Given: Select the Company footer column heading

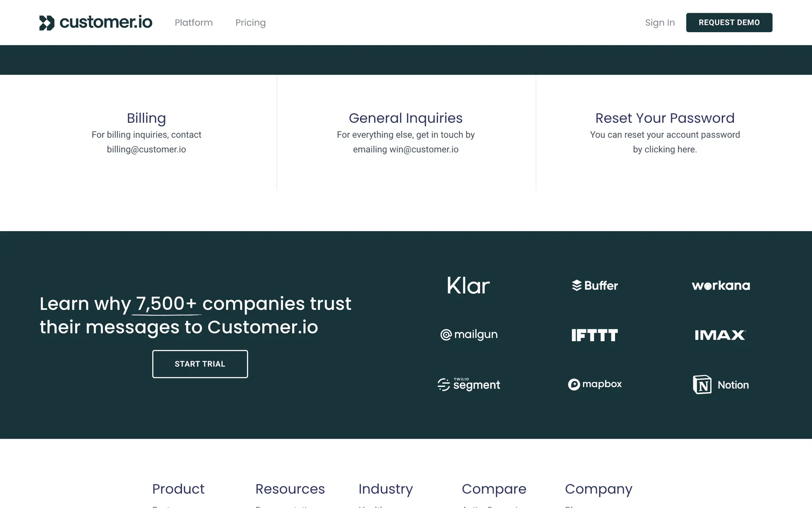Looking at the screenshot, I should (x=598, y=489).
